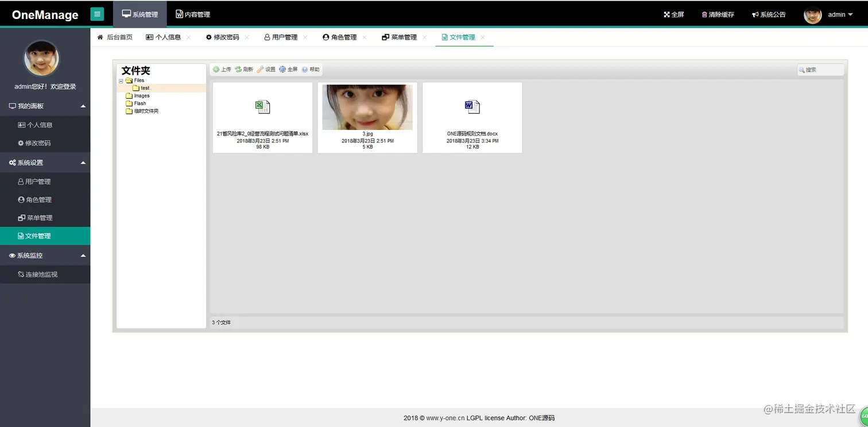868x427 pixels.
Task: Open the 用户管理 tab
Action: [x=284, y=36]
